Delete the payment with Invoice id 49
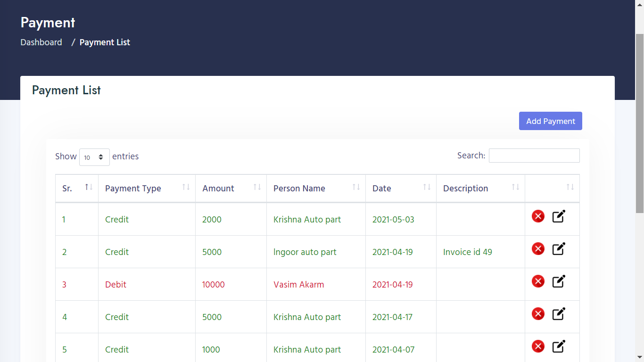 point(538,248)
